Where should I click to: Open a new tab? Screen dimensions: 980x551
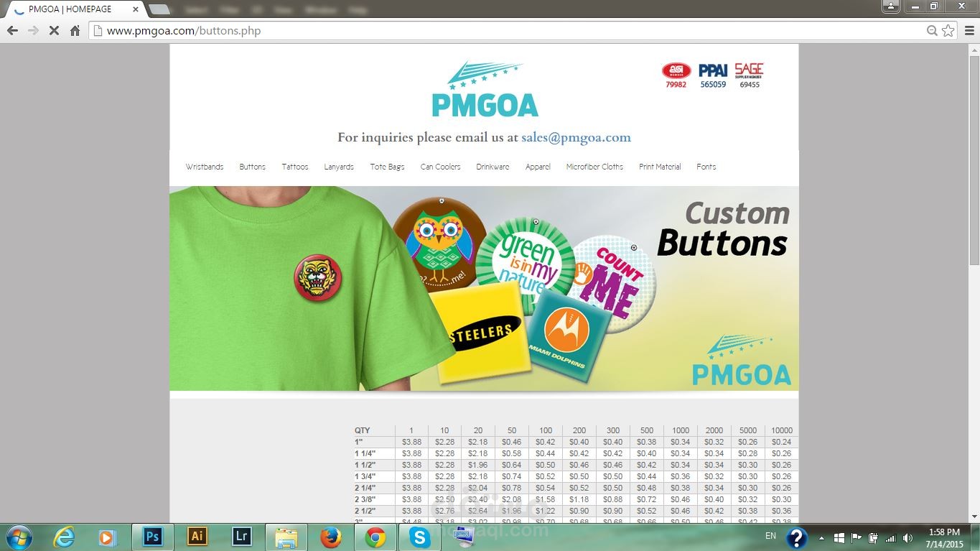click(159, 9)
